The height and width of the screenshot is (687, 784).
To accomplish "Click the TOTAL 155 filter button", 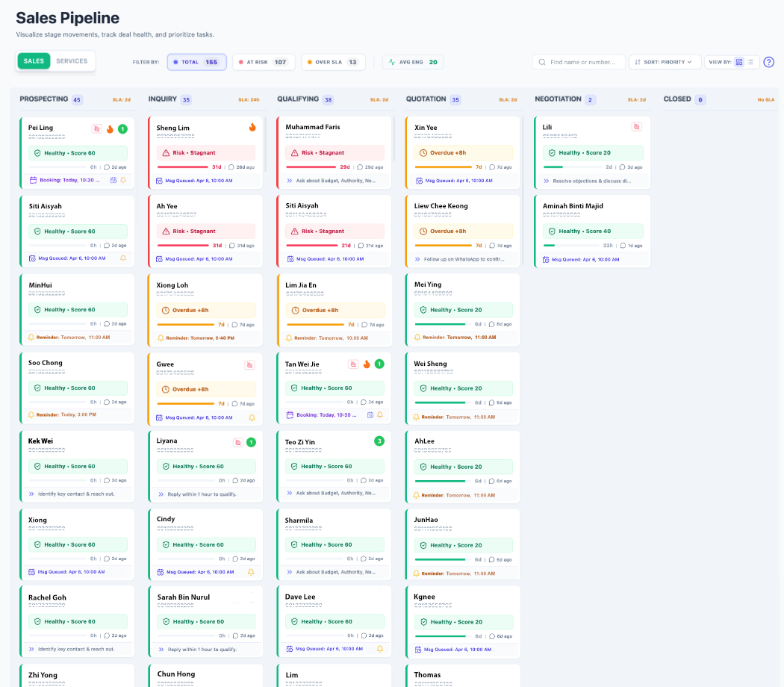I will point(196,62).
